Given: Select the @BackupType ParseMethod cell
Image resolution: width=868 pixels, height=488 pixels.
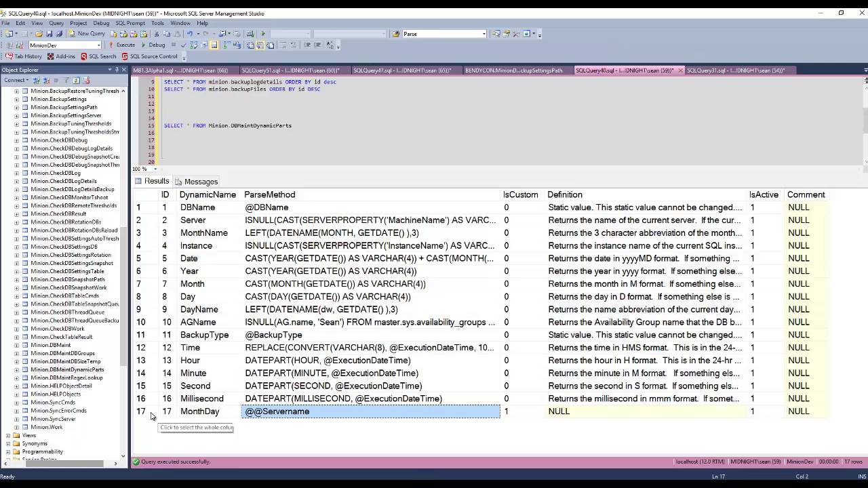Looking at the screenshot, I should click(371, 335).
